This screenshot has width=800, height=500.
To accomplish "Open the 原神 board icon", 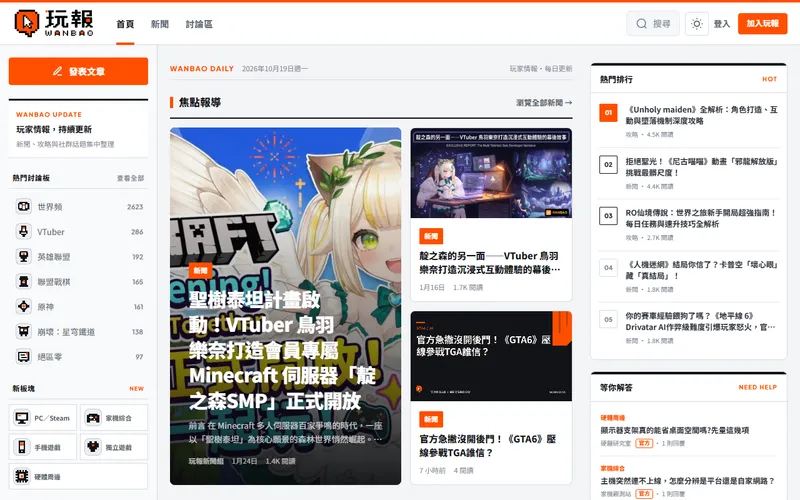I will click(23, 307).
